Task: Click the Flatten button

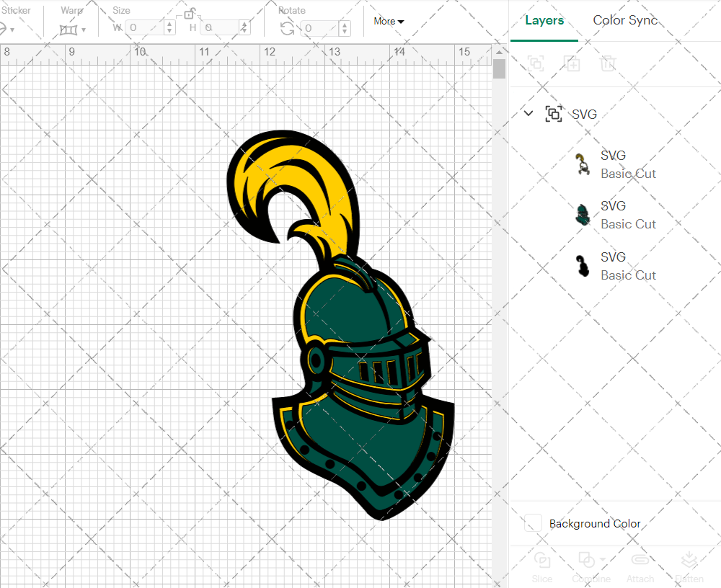Action: 689,567
